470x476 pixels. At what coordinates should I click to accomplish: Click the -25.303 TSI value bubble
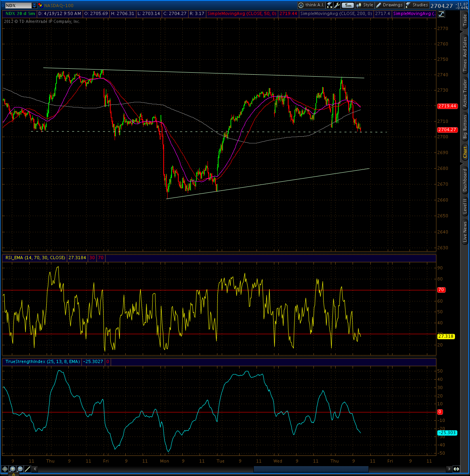pos(447,433)
